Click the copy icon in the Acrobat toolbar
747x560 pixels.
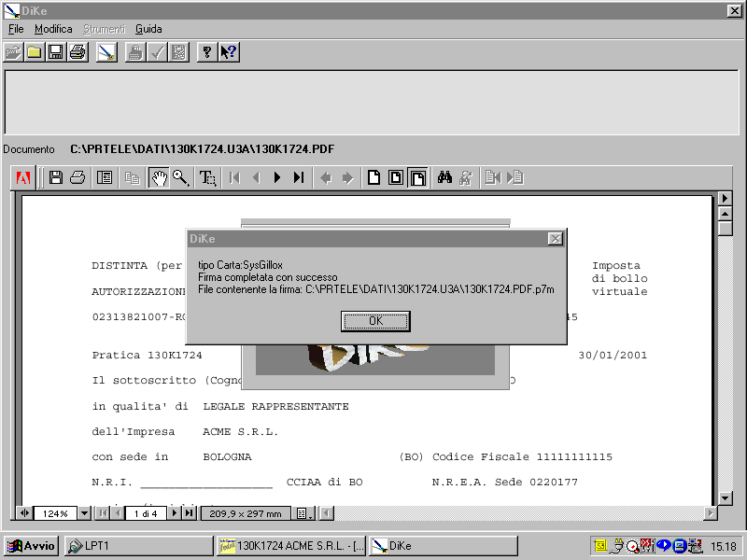(132, 178)
